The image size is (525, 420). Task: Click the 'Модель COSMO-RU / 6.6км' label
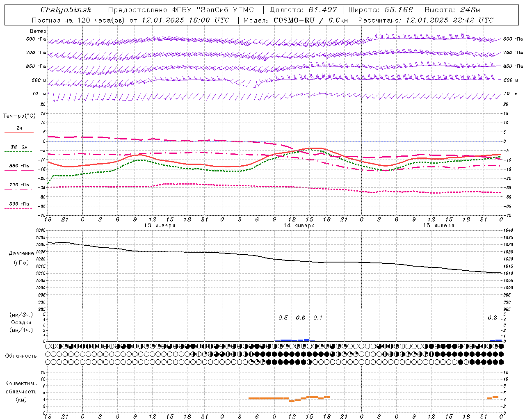point(295,20)
